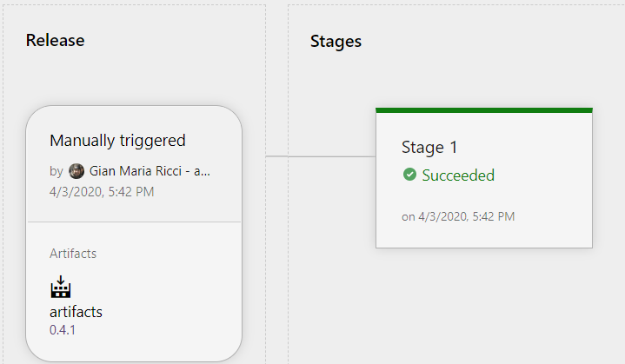The width and height of the screenshot is (625, 364).
Task: Click the green Succeeded checkmark icon
Action: (409, 175)
